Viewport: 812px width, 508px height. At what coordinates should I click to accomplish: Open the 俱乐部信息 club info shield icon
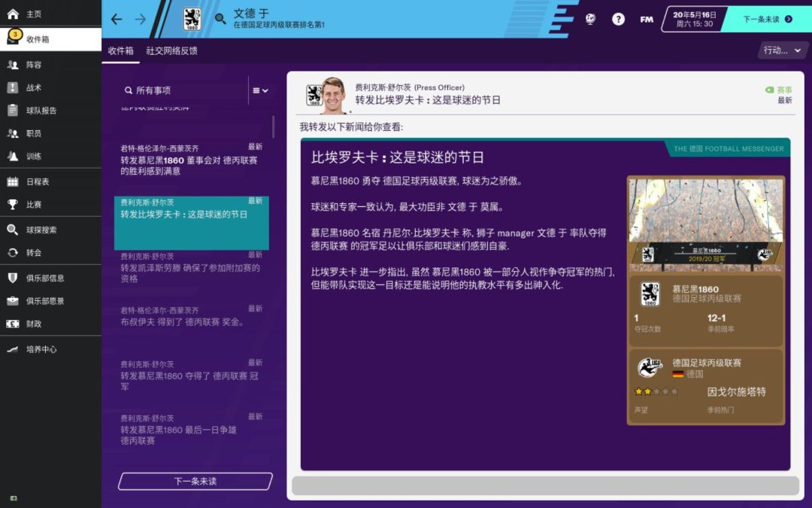(13, 278)
